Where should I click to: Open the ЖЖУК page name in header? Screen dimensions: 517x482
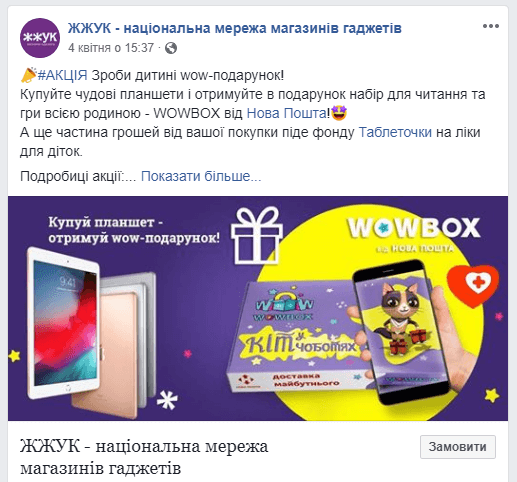tap(235, 28)
